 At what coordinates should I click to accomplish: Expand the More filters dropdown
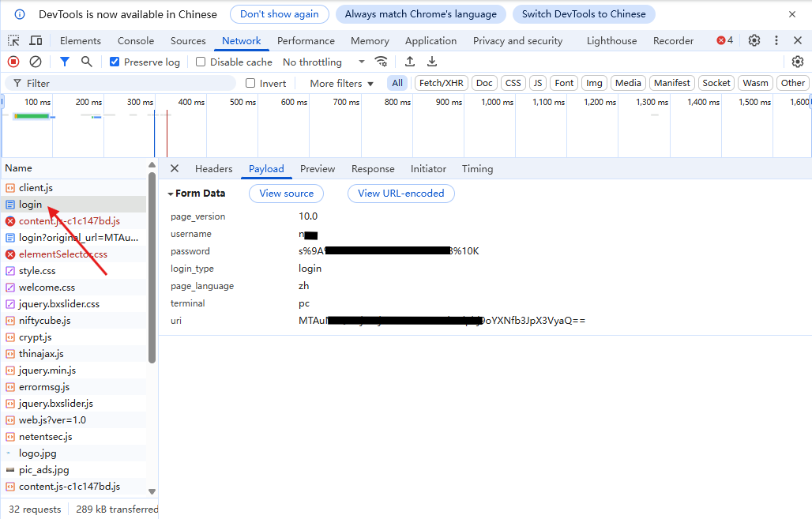click(x=340, y=83)
